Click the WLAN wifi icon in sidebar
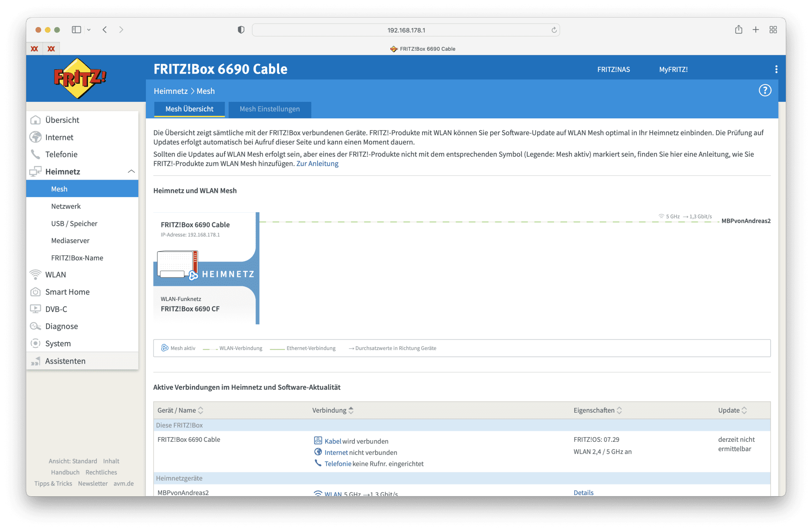 click(x=36, y=275)
